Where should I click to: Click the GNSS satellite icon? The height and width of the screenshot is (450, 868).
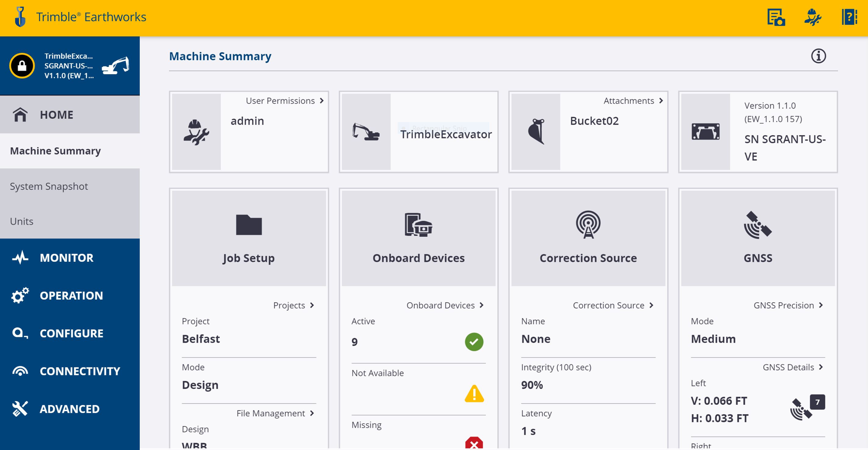758,225
